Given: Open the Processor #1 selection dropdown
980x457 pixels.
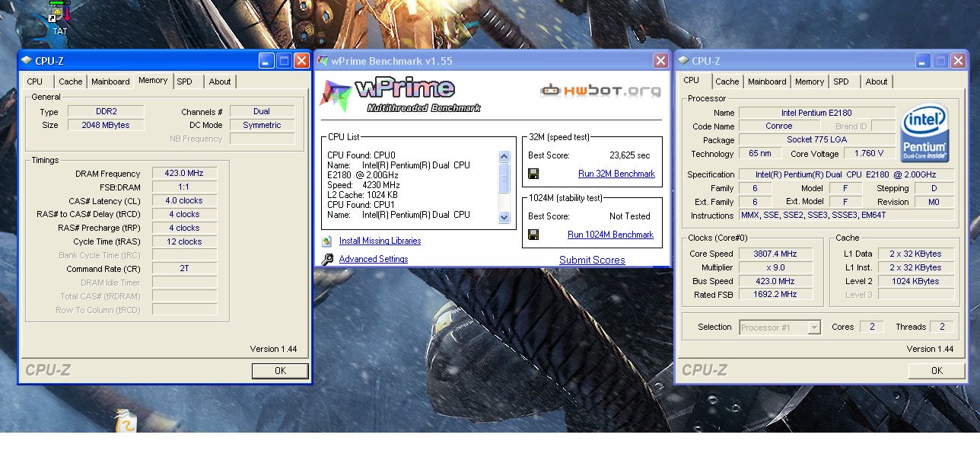Looking at the screenshot, I should point(781,328).
